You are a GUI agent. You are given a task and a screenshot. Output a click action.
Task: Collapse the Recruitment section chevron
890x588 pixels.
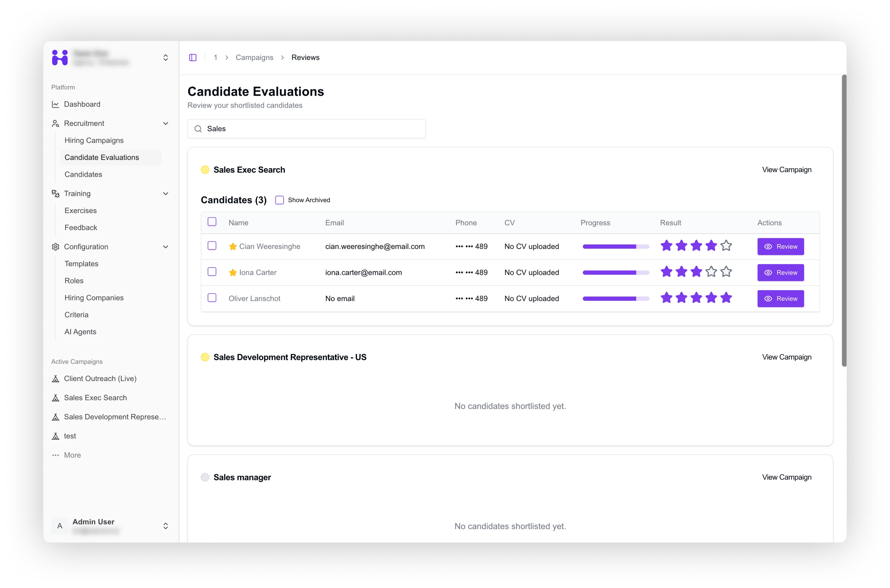tap(165, 123)
